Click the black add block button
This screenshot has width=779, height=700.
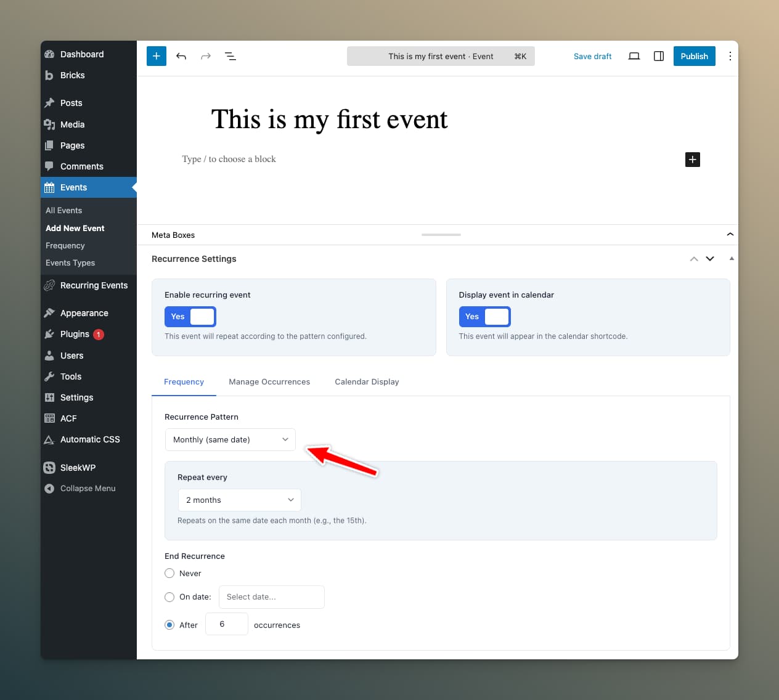[692, 160]
